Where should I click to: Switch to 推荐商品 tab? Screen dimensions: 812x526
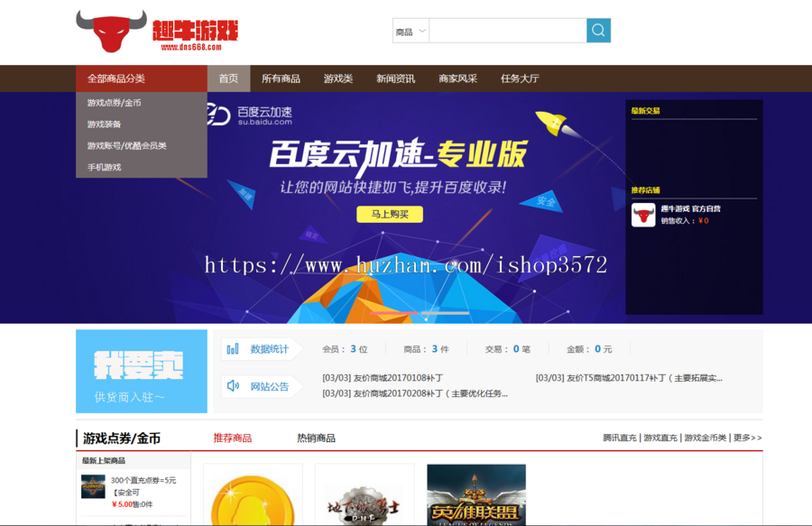233,438
